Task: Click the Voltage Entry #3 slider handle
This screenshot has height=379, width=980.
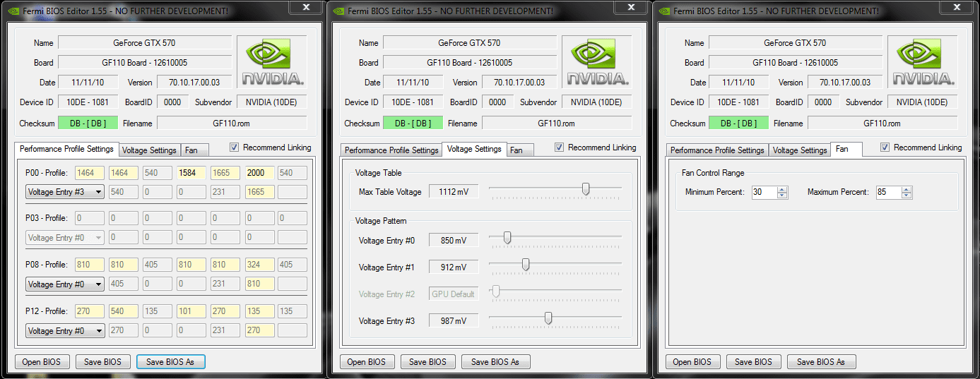Action: tap(548, 318)
